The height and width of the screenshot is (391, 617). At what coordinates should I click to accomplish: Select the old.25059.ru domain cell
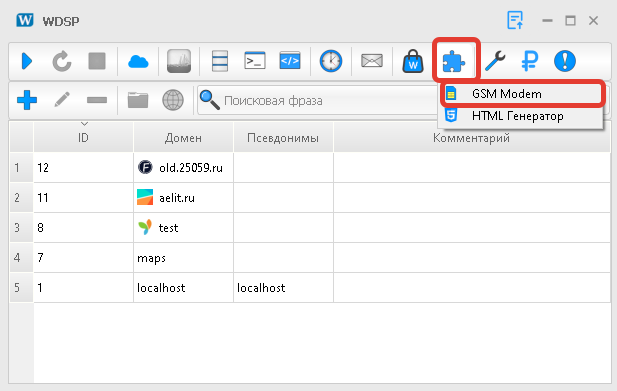183,168
